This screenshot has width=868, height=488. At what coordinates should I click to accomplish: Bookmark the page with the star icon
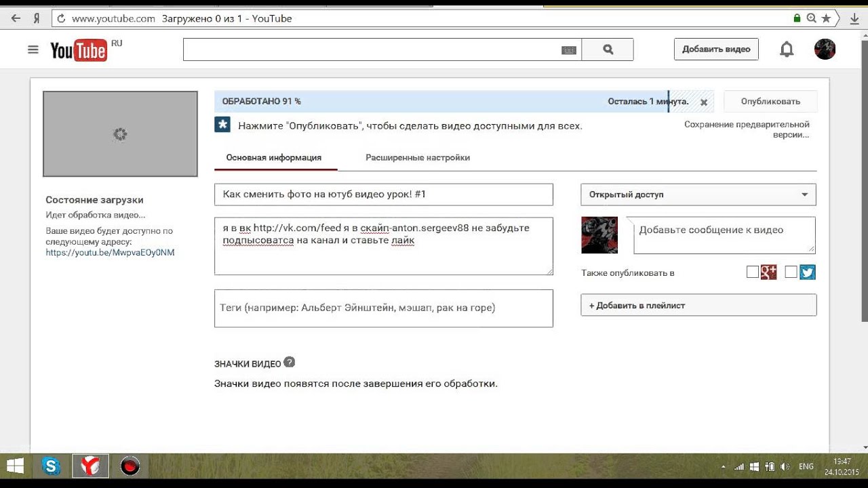pos(826,18)
